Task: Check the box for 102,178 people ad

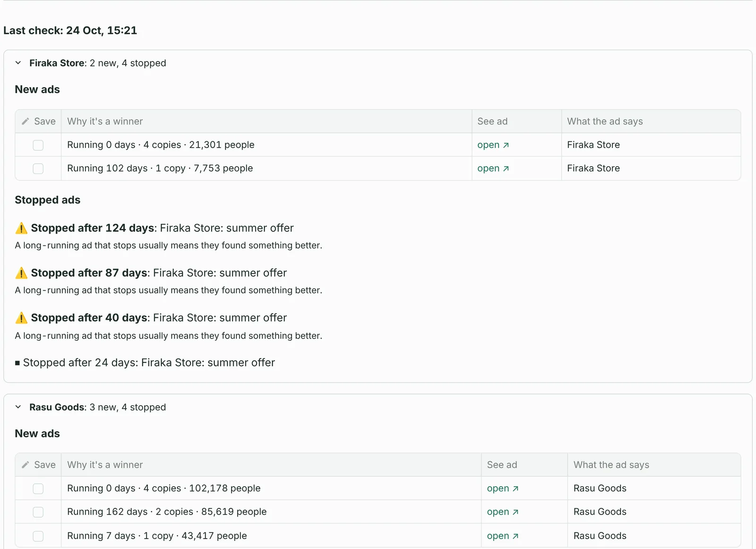Action: click(x=38, y=488)
